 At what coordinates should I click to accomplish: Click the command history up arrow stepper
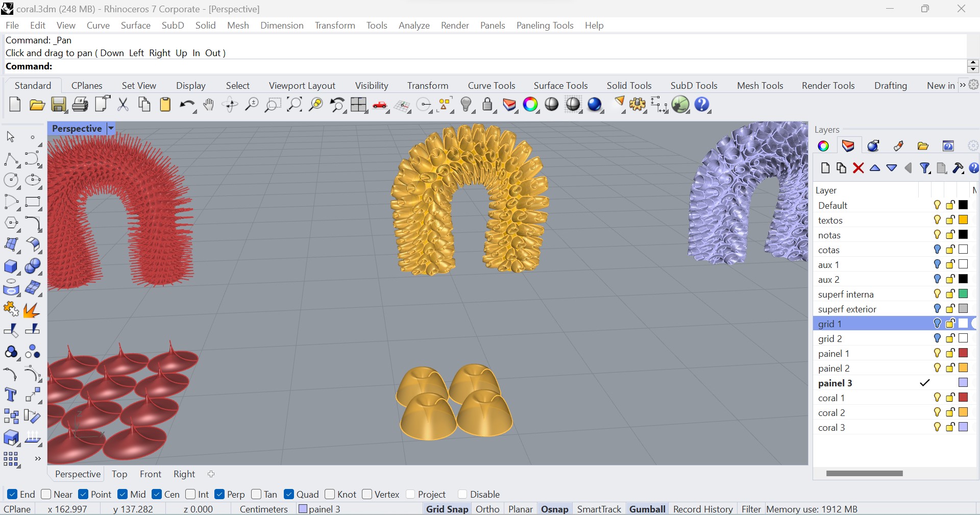pos(973,63)
